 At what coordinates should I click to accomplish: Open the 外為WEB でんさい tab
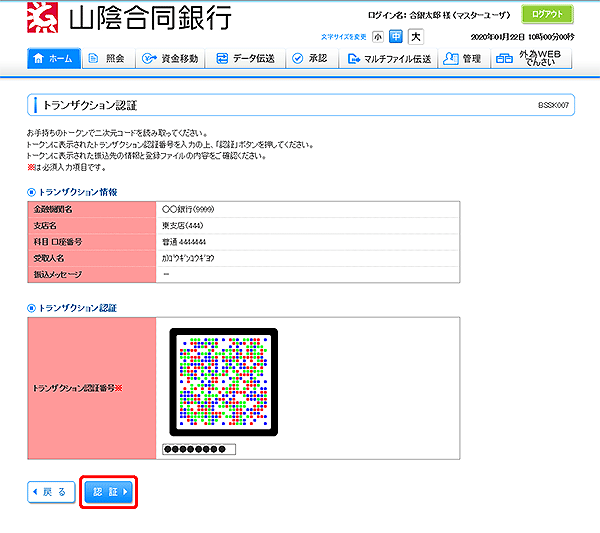(532, 59)
